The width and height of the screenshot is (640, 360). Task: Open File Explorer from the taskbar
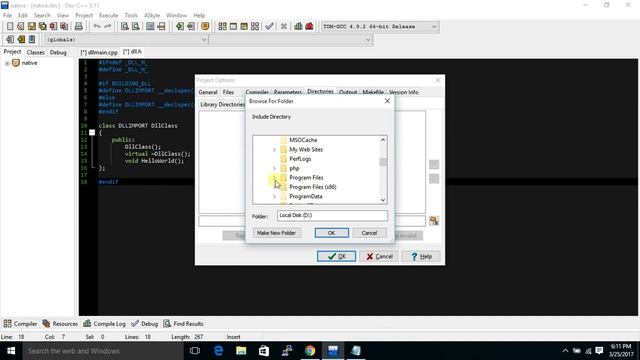[241, 351]
